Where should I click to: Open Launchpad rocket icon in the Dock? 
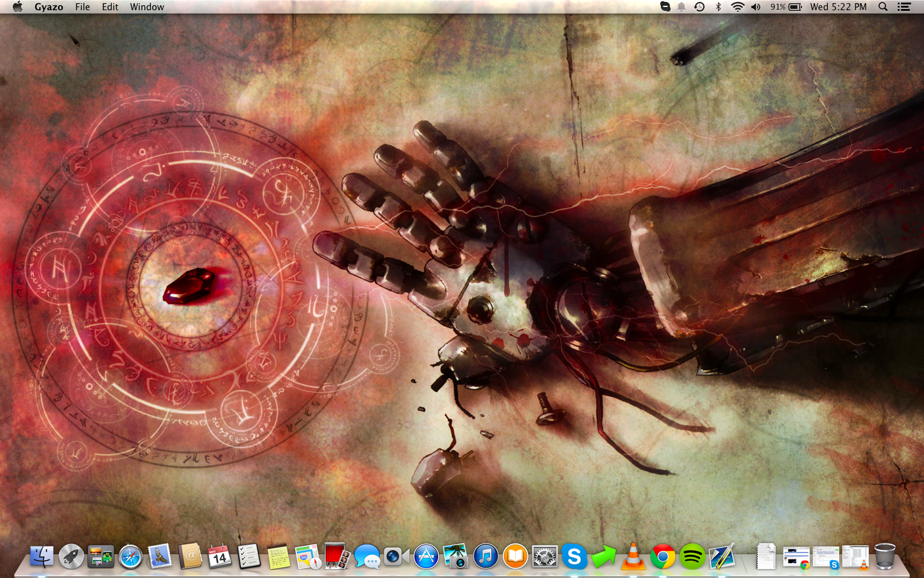tap(71, 556)
